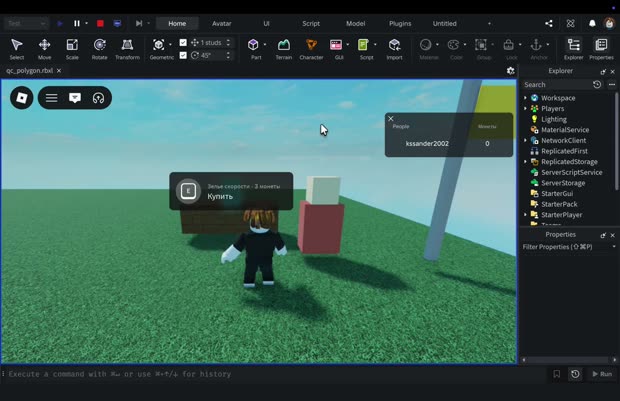This screenshot has height=401, width=620.
Task: Switch to the Avatar tab
Action: point(221,23)
